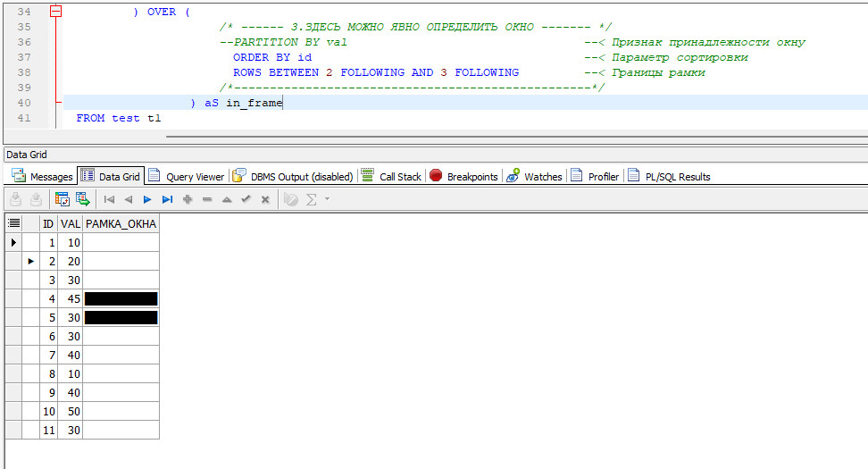Switch to the Data Grid tab

111,176
